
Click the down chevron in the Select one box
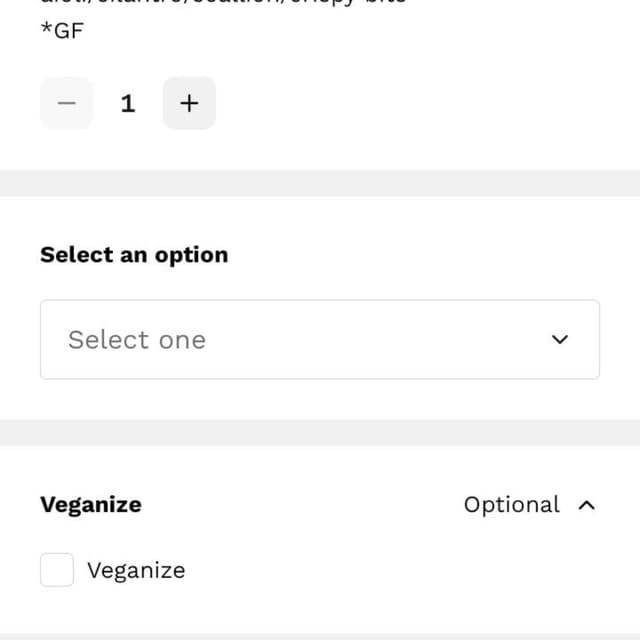point(560,339)
